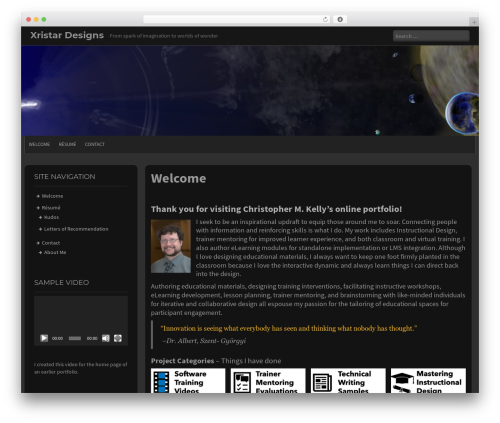The width and height of the screenshot is (500, 423).
Task: Open Kudos in the sidebar navigation
Action: click(x=51, y=217)
